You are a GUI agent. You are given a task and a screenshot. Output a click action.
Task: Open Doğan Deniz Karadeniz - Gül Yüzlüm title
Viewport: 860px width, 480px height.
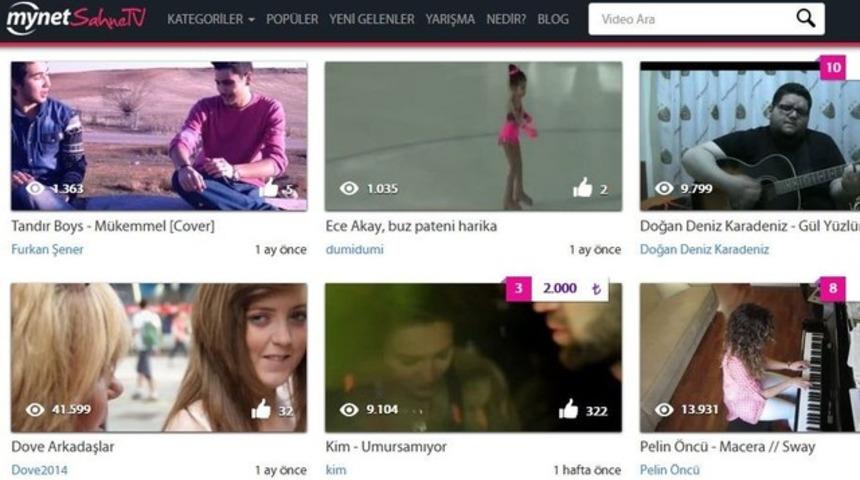[x=750, y=226]
